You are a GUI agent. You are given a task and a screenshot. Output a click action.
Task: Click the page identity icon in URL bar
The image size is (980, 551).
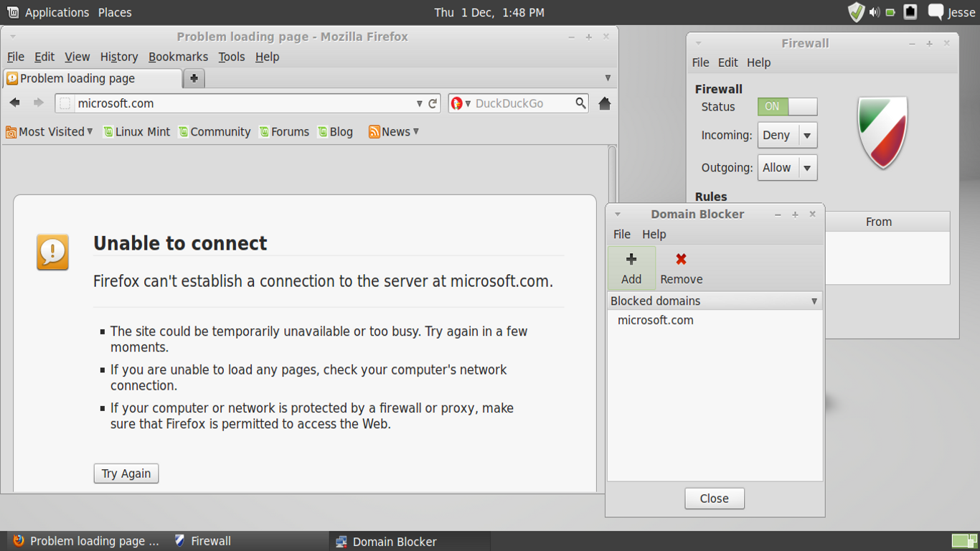pos(65,103)
